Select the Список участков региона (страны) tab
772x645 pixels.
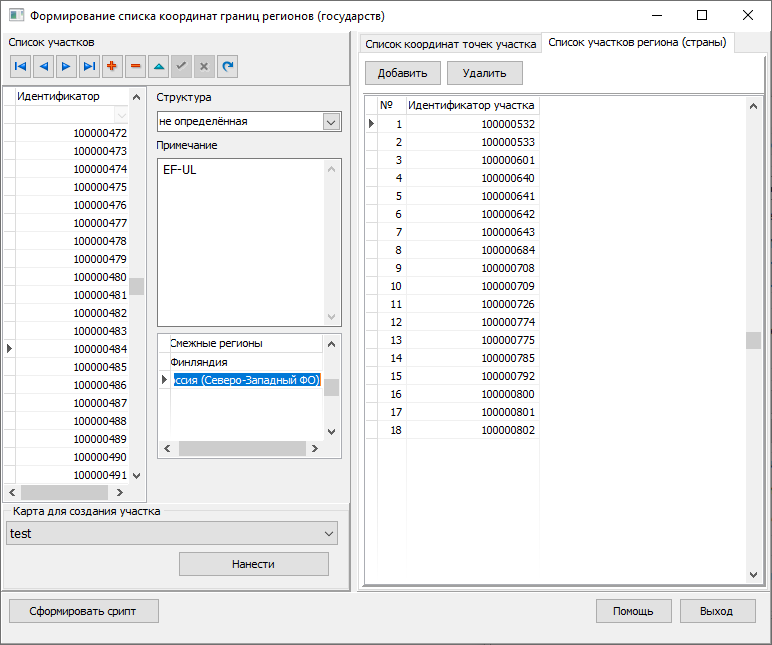[x=637, y=42]
